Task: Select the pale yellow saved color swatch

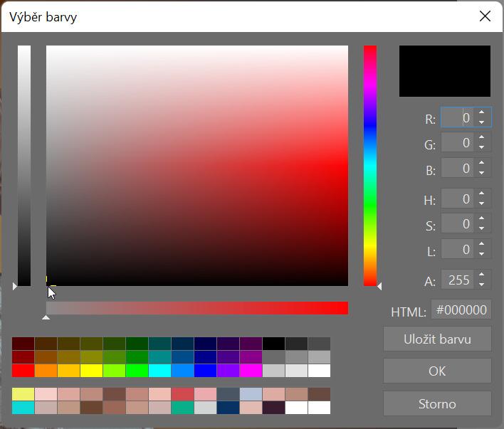Action: click(x=23, y=394)
